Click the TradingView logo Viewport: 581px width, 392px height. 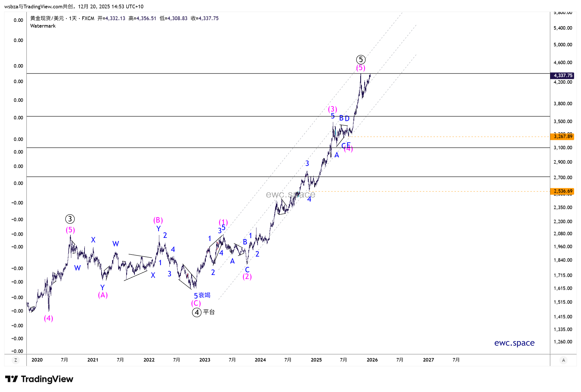[39, 379]
